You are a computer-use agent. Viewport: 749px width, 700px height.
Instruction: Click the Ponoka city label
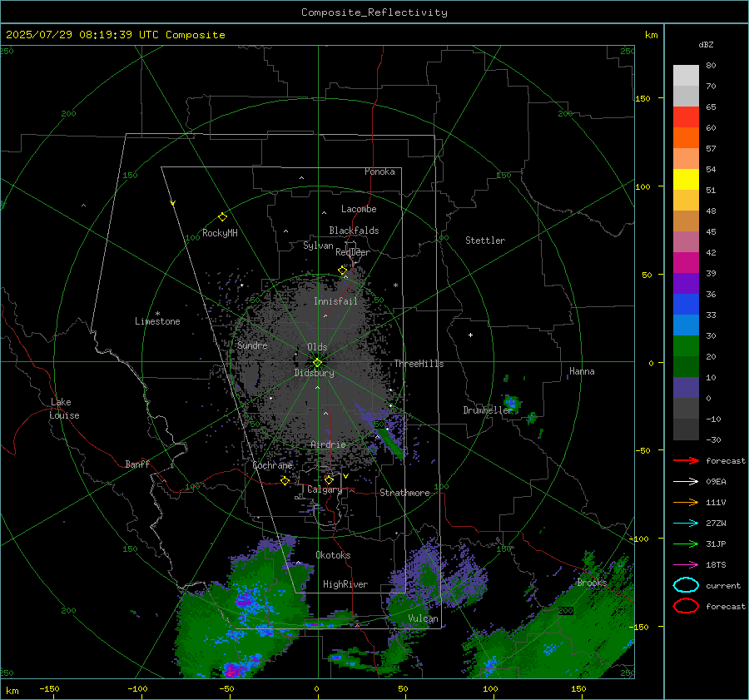(379, 171)
